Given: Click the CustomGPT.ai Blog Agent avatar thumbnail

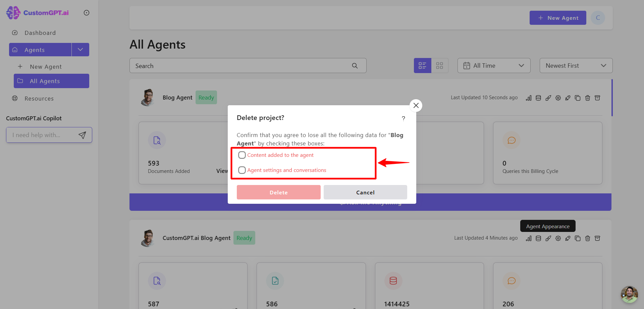Looking at the screenshot, I should point(148,238).
